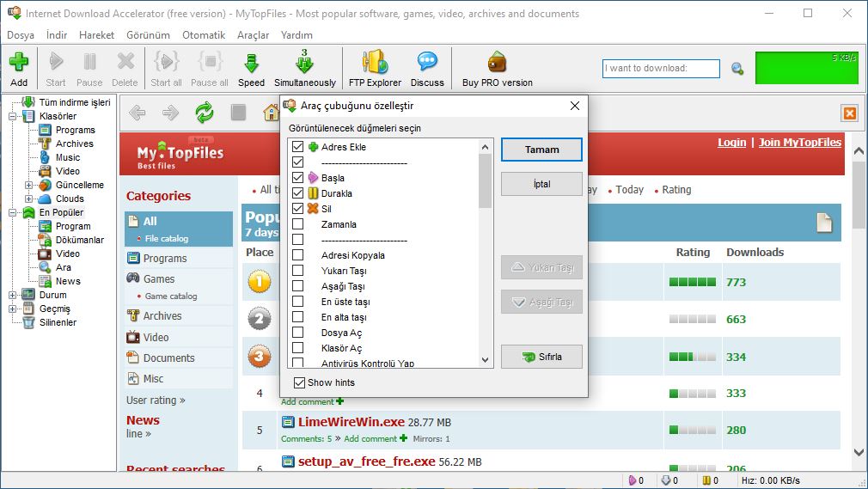The width and height of the screenshot is (868, 489).
Task: Check the Dosya Aç checkbox
Action: [298, 333]
